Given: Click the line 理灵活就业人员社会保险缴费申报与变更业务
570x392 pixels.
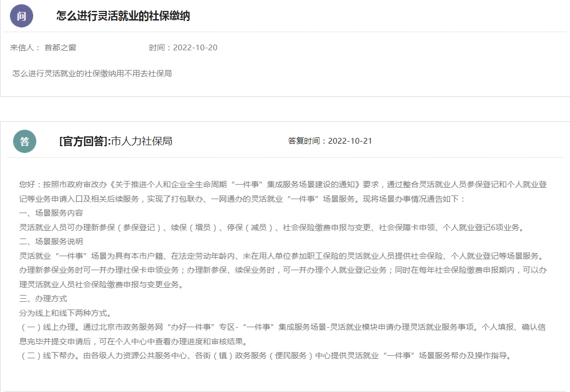Looking at the screenshot, I should [x=102, y=285].
